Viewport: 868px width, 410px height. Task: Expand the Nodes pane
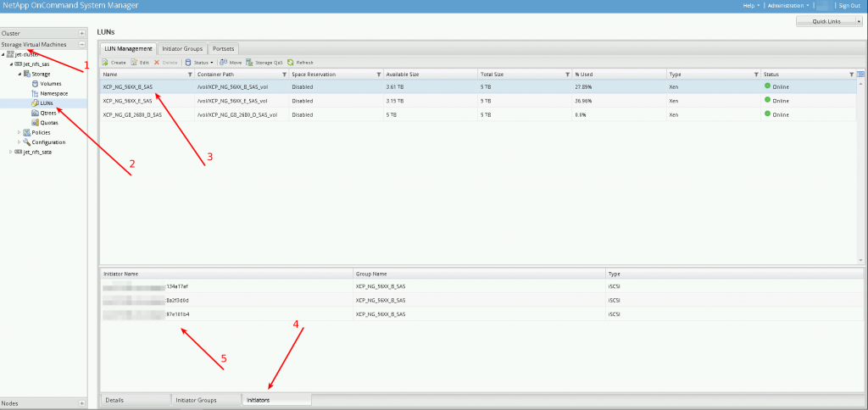coord(82,403)
